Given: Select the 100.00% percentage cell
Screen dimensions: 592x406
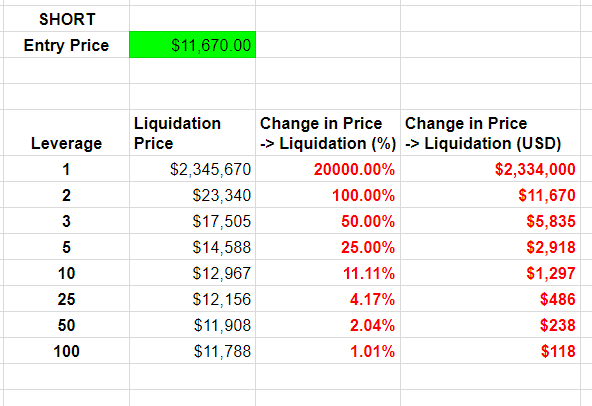Looking at the screenshot, I should point(328,195).
